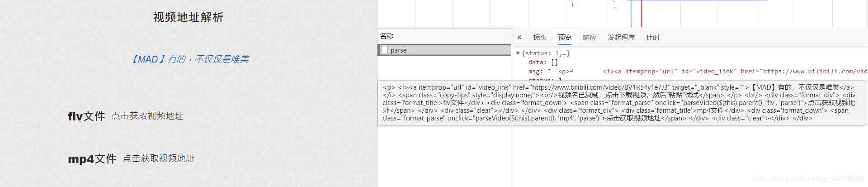Image resolution: width=868 pixels, height=187 pixels.
Task: Switch to the 计时 tab
Action: click(x=653, y=38)
